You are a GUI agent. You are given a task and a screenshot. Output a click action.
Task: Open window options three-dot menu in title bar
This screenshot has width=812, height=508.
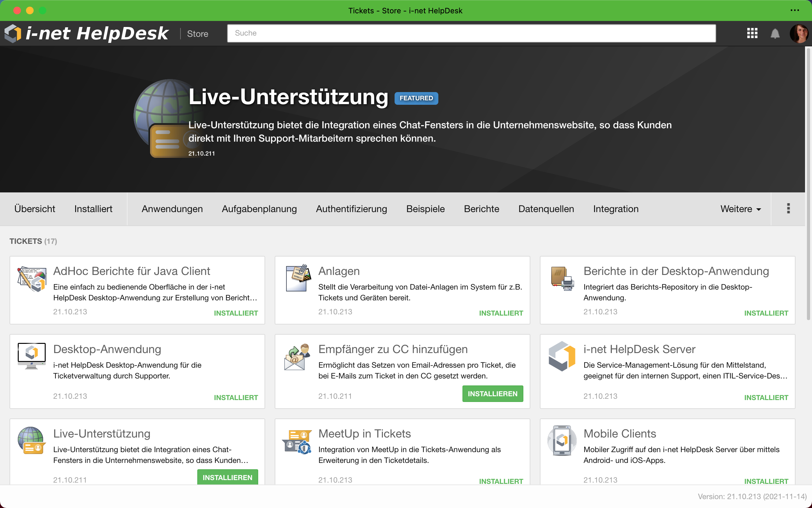point(795,10)
